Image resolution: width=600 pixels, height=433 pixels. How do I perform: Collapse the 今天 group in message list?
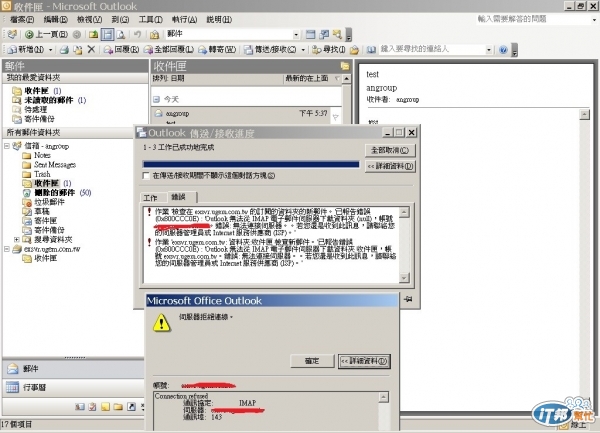[156, 99]
